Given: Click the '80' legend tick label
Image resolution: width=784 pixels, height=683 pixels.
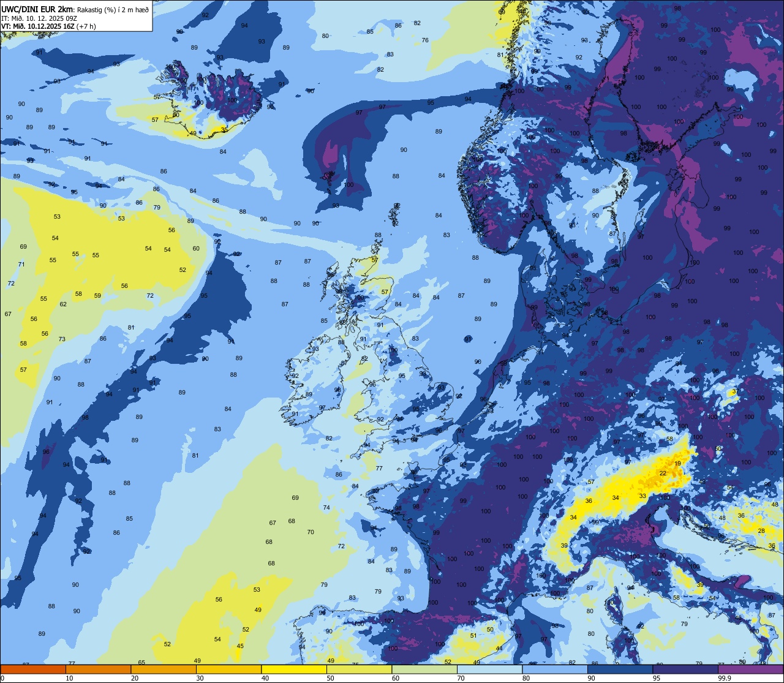Looking at the screenshot, I should [526, 678].
